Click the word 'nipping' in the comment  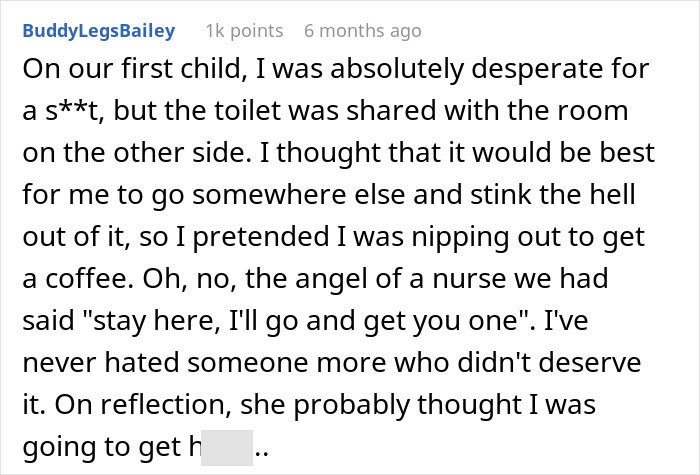tap(460, 238)
